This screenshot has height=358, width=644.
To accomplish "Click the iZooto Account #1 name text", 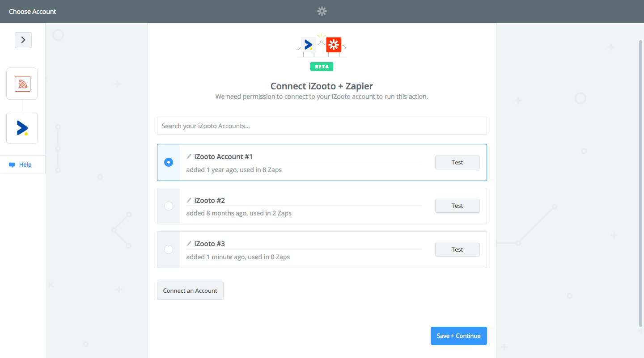I will [224, 156].
